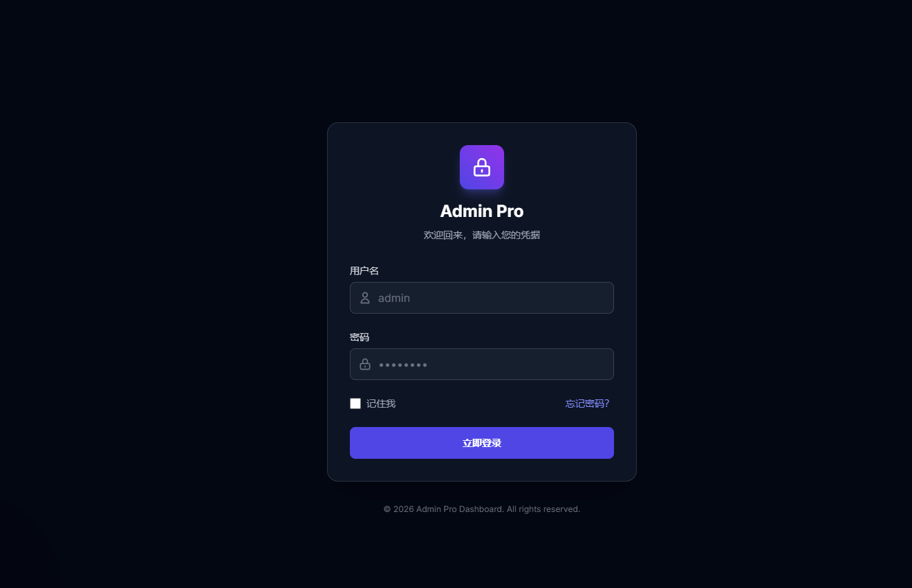
Task: Click the 密码 field label
Action: point(360,337)
